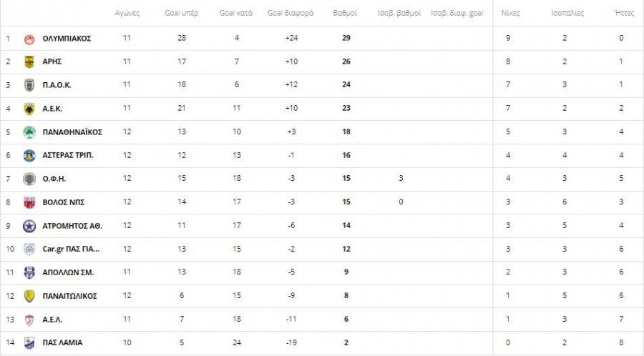
Task: Sort by Goal υπέρ column header
Action: pyautogui.click(x=181, y=14)
